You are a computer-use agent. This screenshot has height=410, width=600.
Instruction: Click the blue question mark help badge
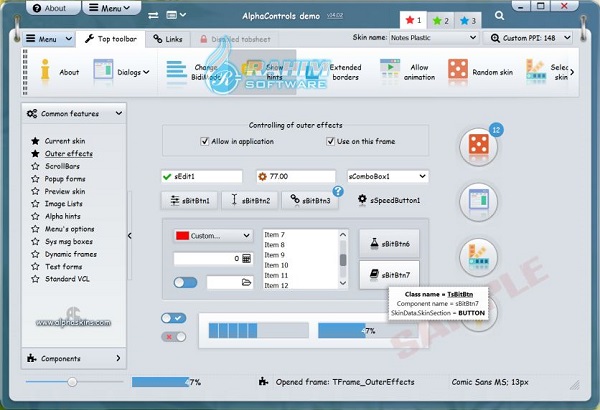point(338,191)
